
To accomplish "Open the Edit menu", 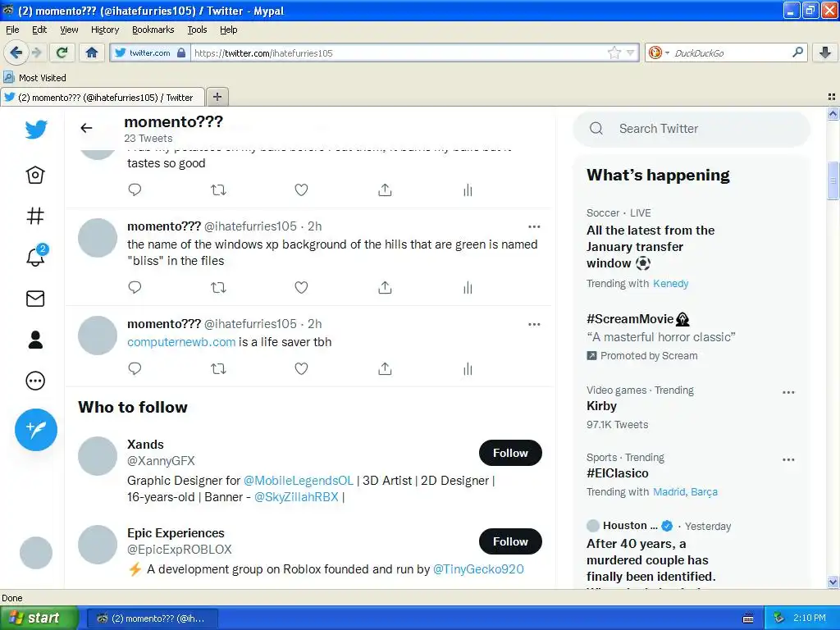I will click(x=39, y=30).
